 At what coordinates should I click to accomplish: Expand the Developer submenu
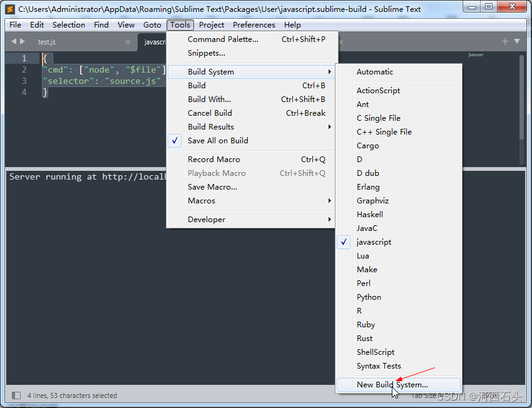(252, 220)
